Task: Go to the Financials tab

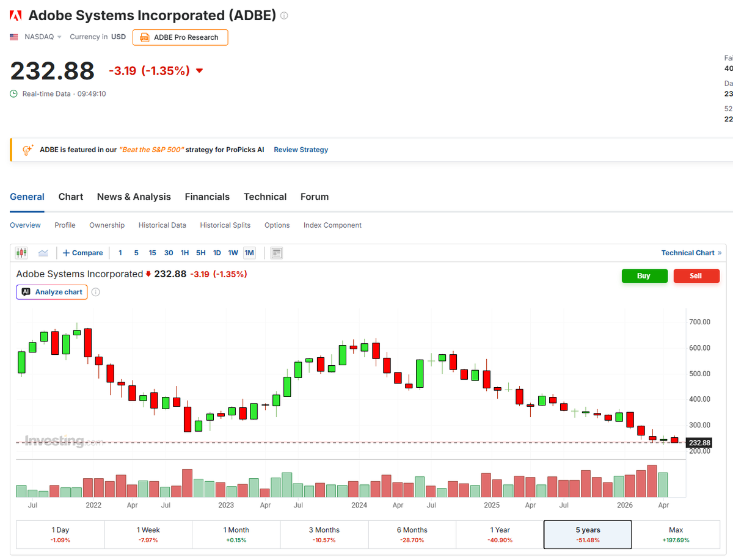Action: point(207,197)
